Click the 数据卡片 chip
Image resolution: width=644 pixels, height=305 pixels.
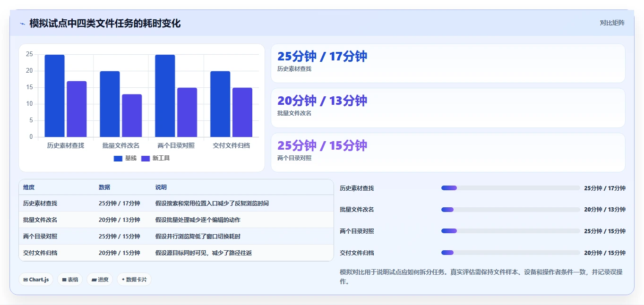point(134,280)
